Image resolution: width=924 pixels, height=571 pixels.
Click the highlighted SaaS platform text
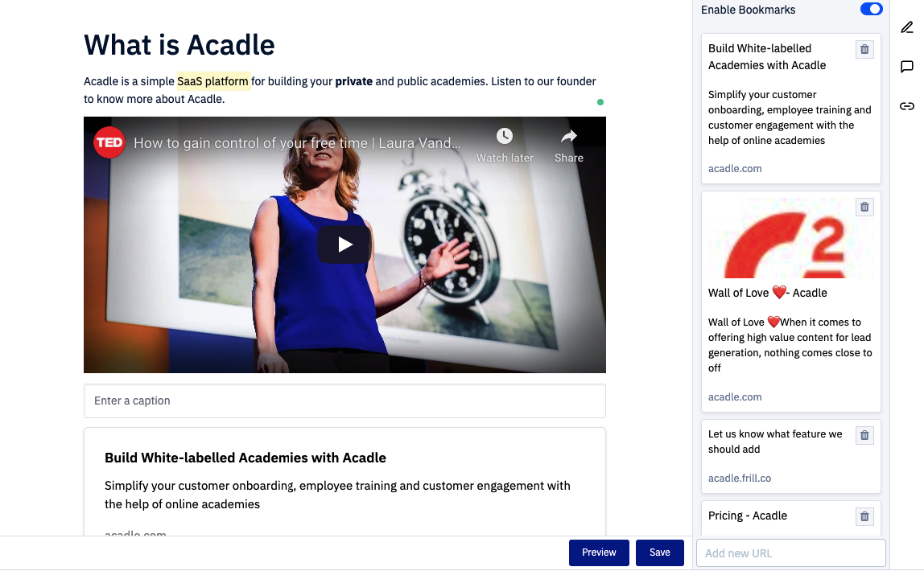point(212,81)
